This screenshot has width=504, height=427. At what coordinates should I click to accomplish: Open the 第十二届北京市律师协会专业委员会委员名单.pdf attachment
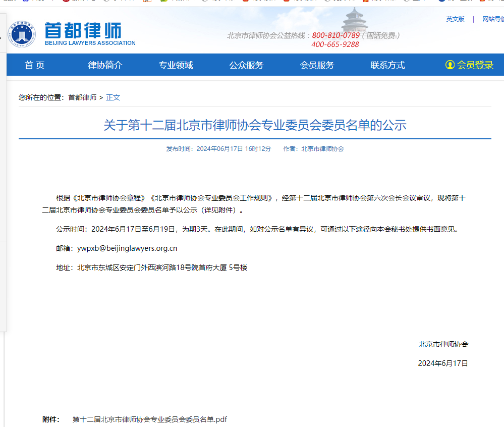coord(150,419)
